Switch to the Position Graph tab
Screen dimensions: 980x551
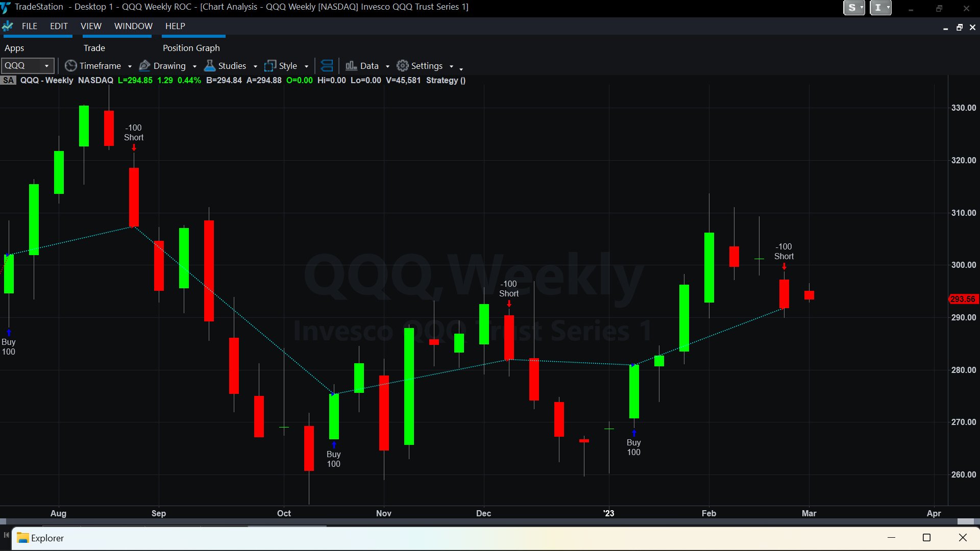(x=191, y=48)
